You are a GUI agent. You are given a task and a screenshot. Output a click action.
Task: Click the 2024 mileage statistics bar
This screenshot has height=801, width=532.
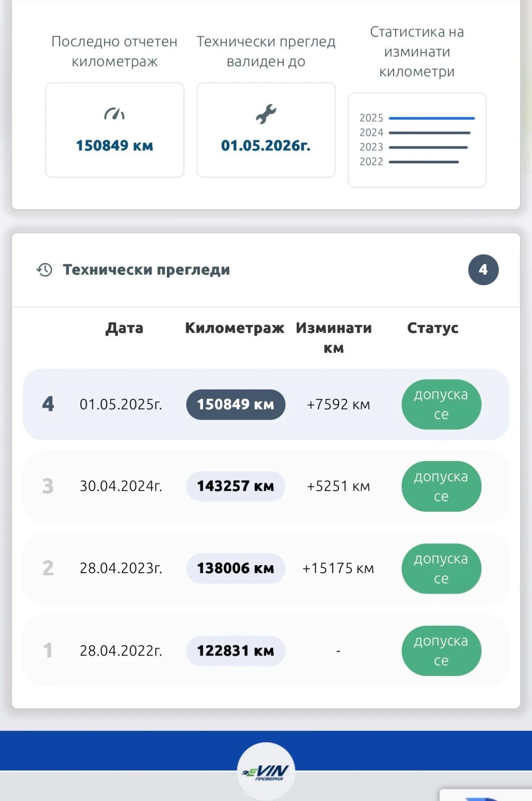click(429, 133)
